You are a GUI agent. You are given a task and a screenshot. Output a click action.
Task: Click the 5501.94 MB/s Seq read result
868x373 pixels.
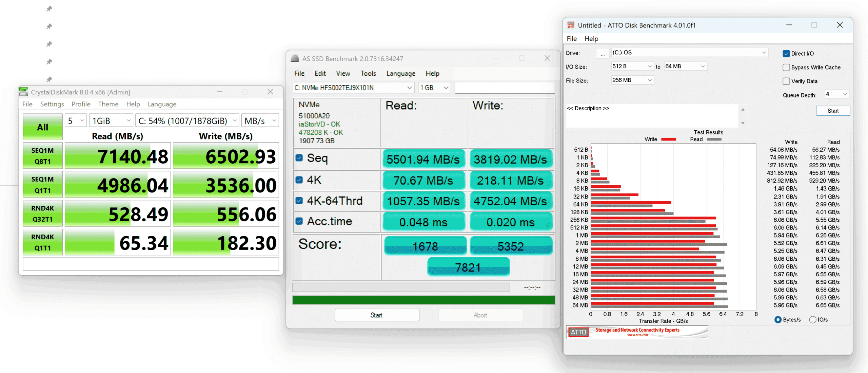coord(423,159)
